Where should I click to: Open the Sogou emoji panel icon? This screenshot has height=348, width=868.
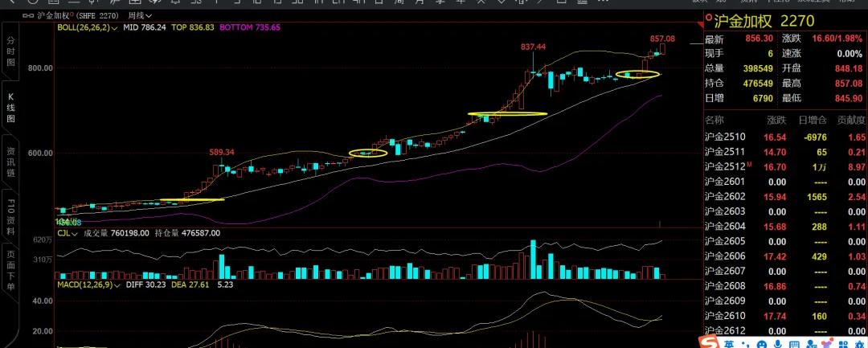coord(762,344)
